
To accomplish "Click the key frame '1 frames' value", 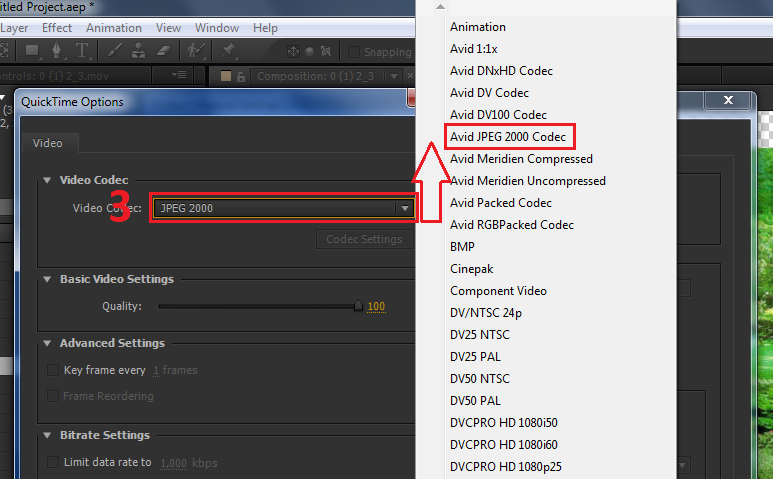I will point(175,370).
